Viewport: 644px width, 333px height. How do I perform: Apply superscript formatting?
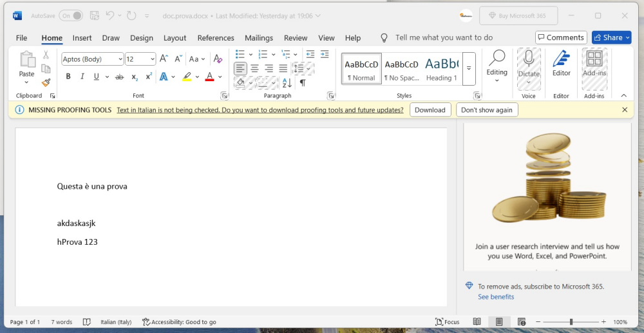tap(149, 77)
